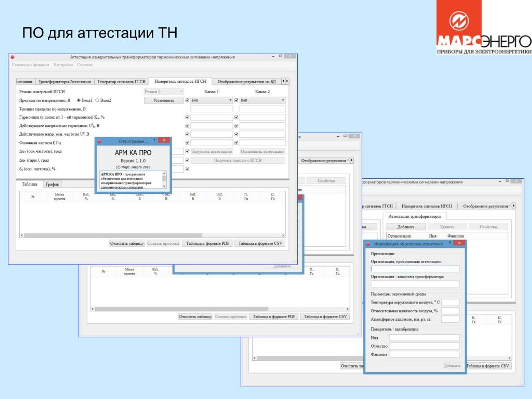This screenshot has width=532, height=399.
Task: Click Марс-Энерго logo
Action: [484, 27]
